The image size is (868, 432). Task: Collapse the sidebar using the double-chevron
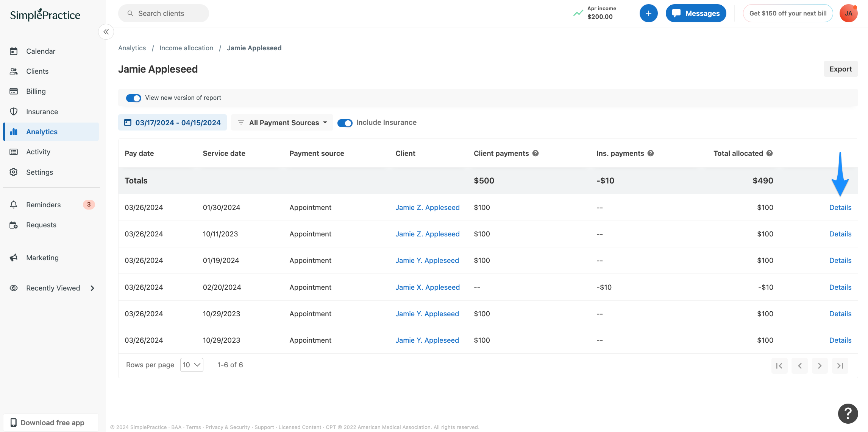pos(106,32)
